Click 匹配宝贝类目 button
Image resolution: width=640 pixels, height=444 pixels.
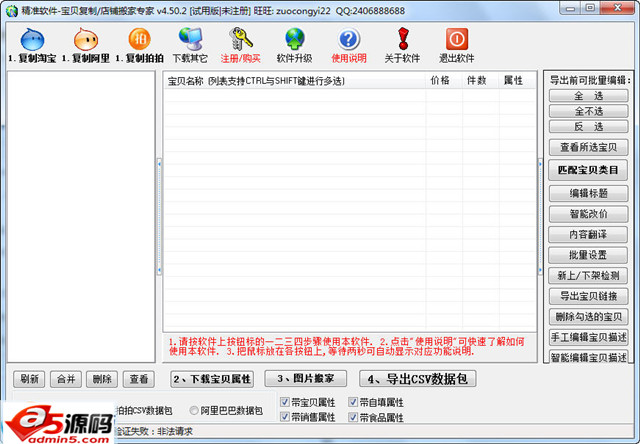[588, 170]
